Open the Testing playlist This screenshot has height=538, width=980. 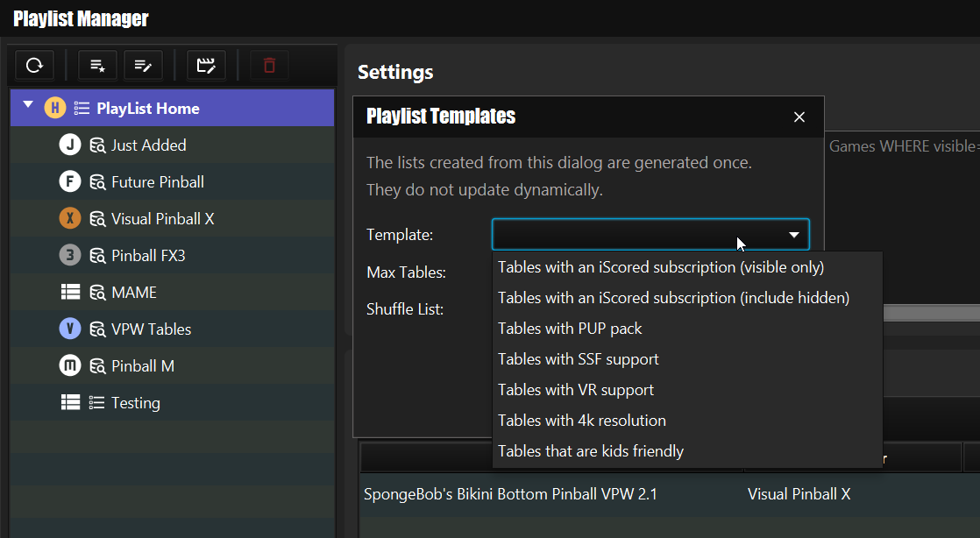click(135, 403)
